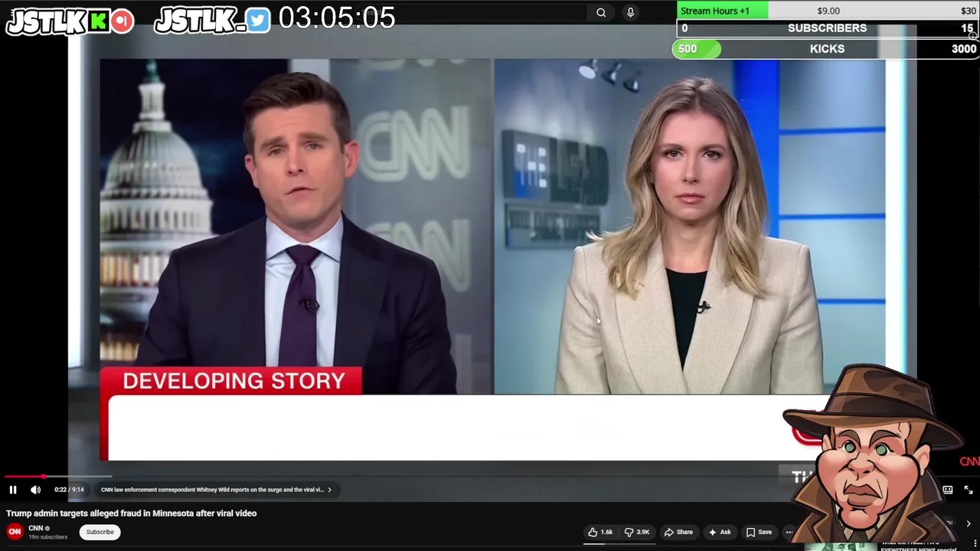Like the video with thumbs up
The height and width of the screenshot is (551, 980).
pos(600,532)
